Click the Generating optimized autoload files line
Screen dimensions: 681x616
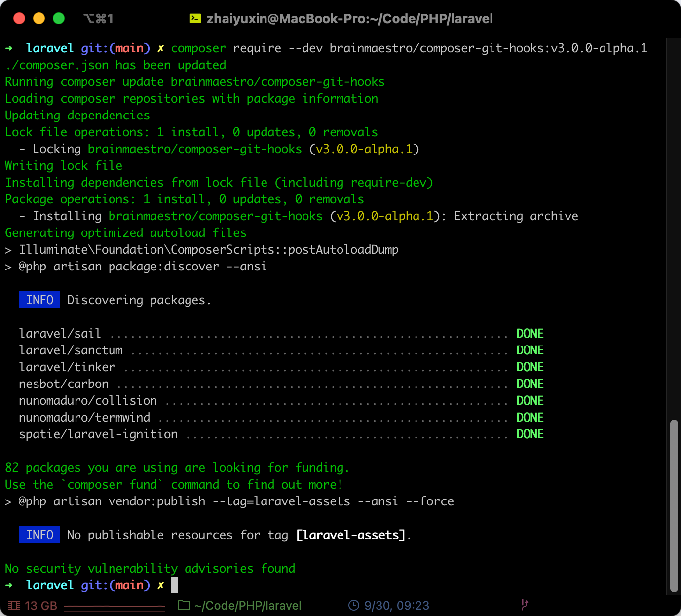(x=126, y=233)
